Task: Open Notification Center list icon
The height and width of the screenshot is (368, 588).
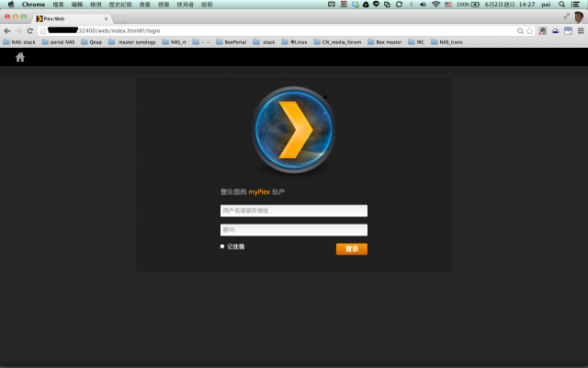Action: 575,5
